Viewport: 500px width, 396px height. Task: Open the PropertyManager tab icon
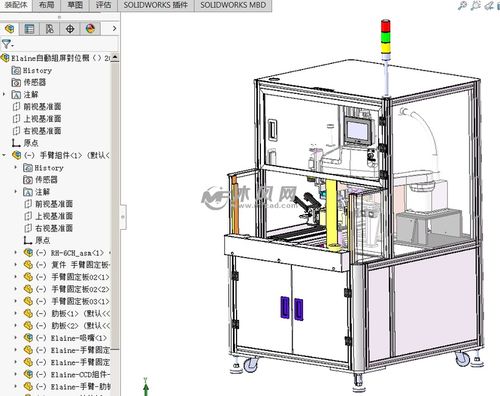(29, 29)
